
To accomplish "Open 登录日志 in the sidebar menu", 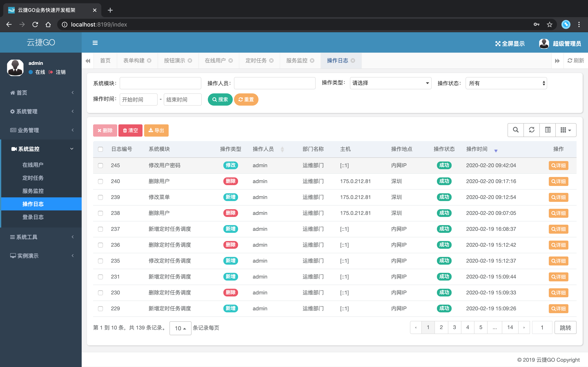I will 33,217.
